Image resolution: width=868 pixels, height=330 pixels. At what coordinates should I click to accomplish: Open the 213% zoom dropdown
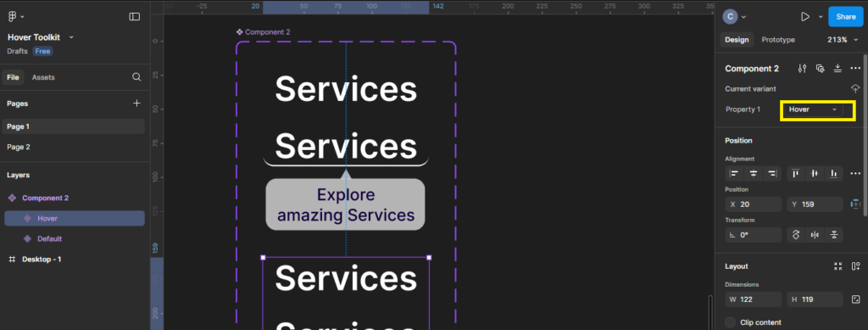pos(841,40)
